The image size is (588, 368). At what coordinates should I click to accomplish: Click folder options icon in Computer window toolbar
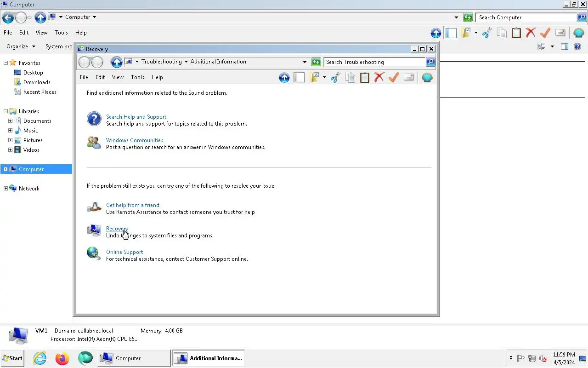click(466, 33)
